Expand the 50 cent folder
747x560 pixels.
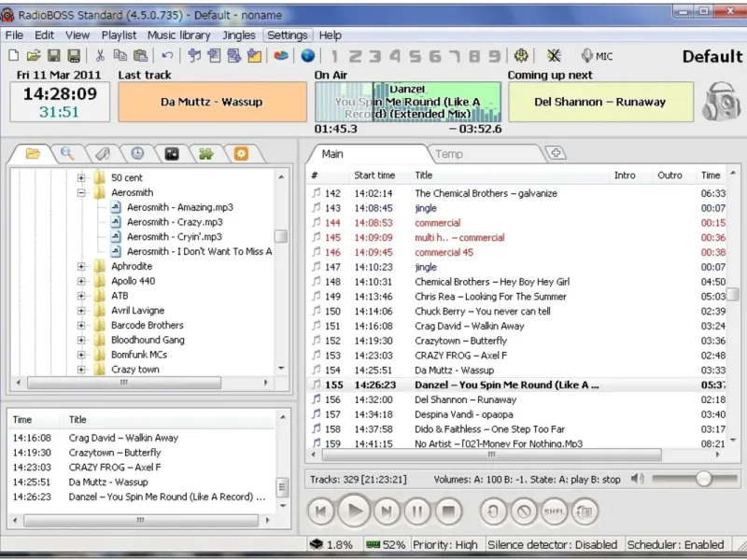click(81, 177)
